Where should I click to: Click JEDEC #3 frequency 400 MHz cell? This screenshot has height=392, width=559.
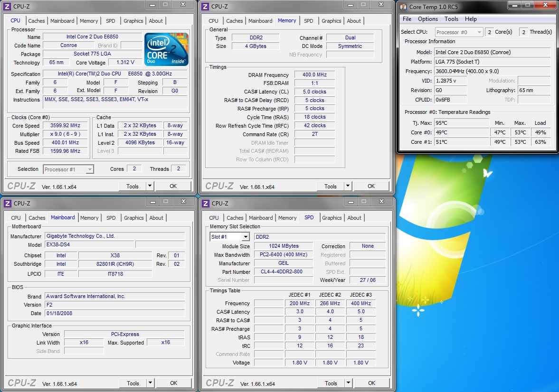[361, 303]
